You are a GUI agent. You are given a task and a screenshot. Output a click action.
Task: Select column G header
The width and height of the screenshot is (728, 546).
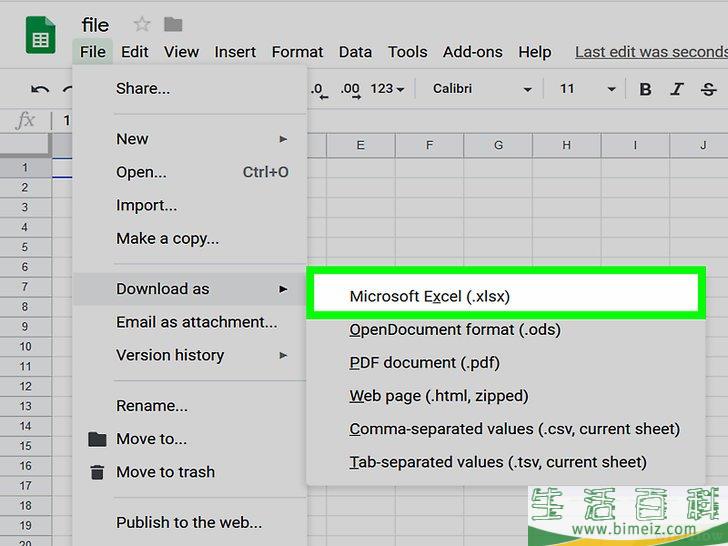498,145
